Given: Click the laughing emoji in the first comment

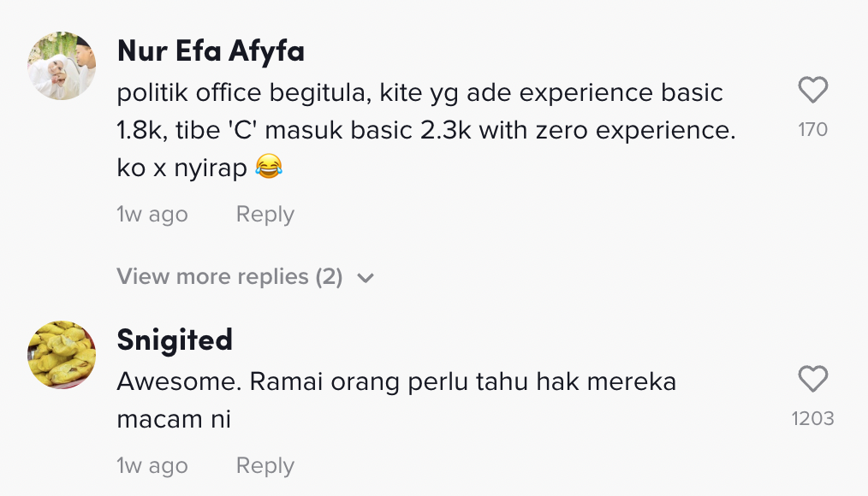Looking at the screenshot, I should pyautogui.click(x=269, y=168).
